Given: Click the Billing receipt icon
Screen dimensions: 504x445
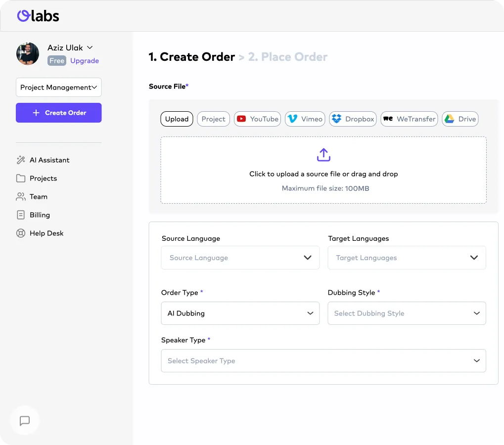Looking at the screenshot, I should pos(21,215).
